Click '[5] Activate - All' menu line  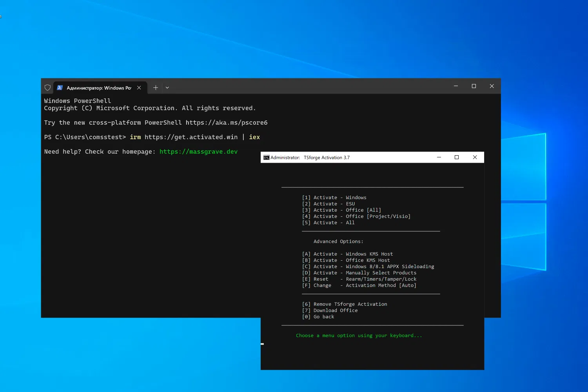pos(328,223)
